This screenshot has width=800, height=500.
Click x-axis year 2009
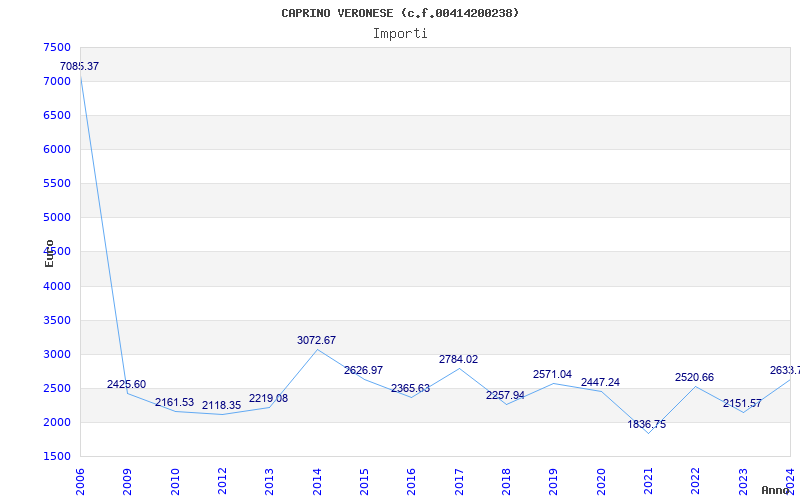point(128,482)
